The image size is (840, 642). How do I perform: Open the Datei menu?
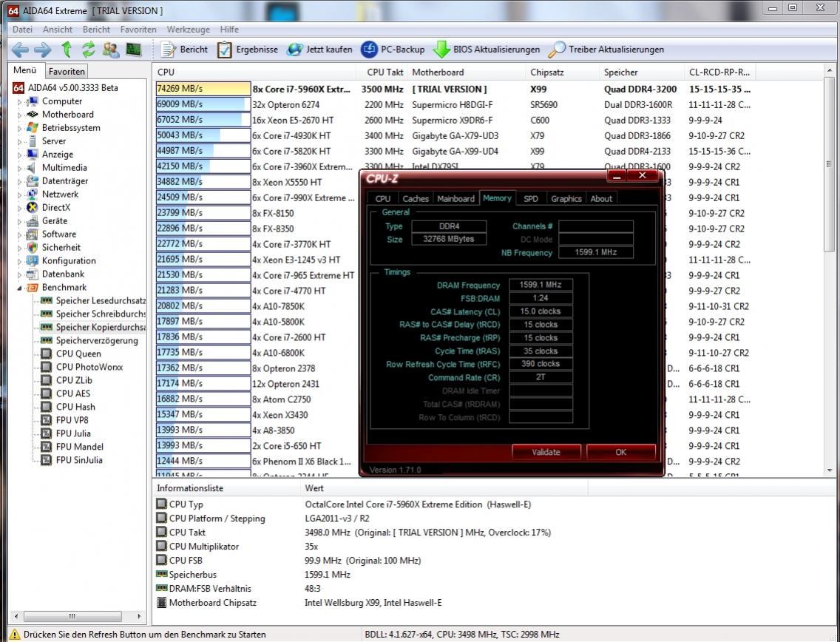click(x=22, y=30)
